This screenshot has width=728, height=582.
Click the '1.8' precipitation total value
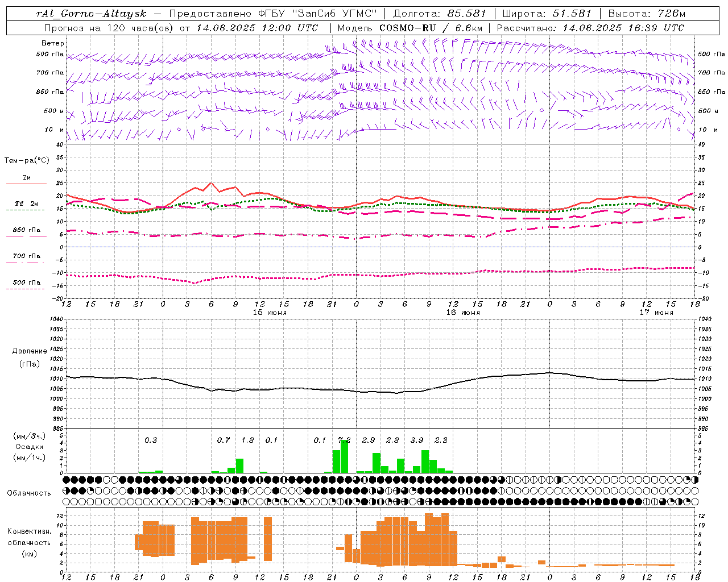click(247, 440)
